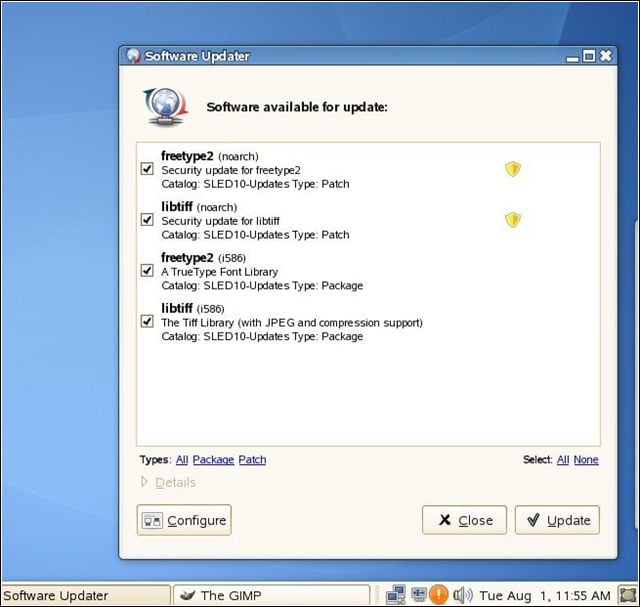Toggle the libtiff (i586) package checkbox
The image size is (640, 607).
click(x=147, y=321)
